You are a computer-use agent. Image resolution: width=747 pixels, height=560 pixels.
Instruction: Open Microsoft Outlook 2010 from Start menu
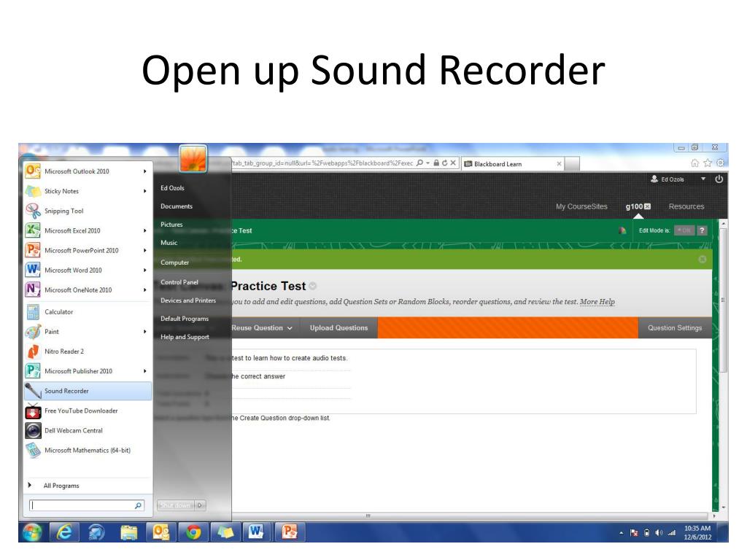point(88,171)
